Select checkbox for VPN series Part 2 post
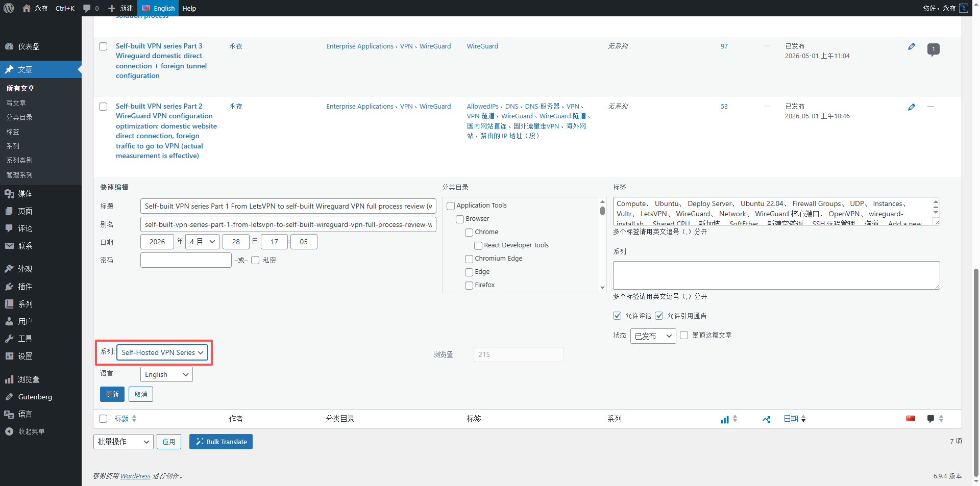This screenshot has width=980, height=486. pos(103,107)
